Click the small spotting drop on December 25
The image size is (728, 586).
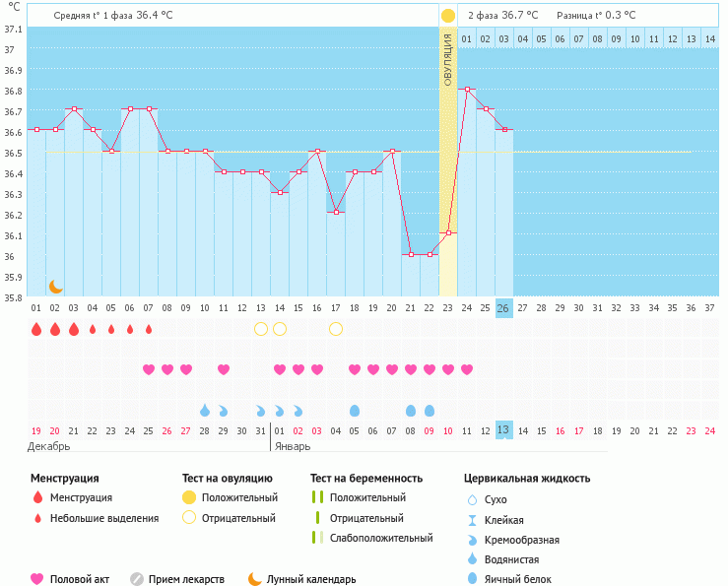pos(149,329)
